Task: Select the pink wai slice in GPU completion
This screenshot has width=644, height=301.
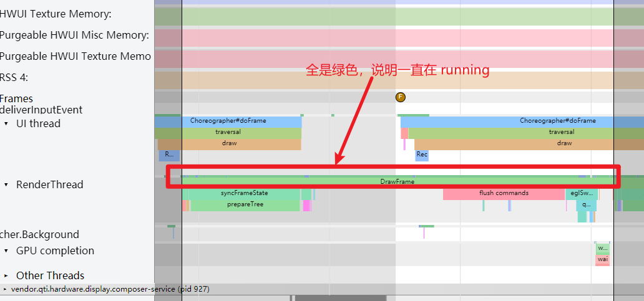Action: point(602,259)
